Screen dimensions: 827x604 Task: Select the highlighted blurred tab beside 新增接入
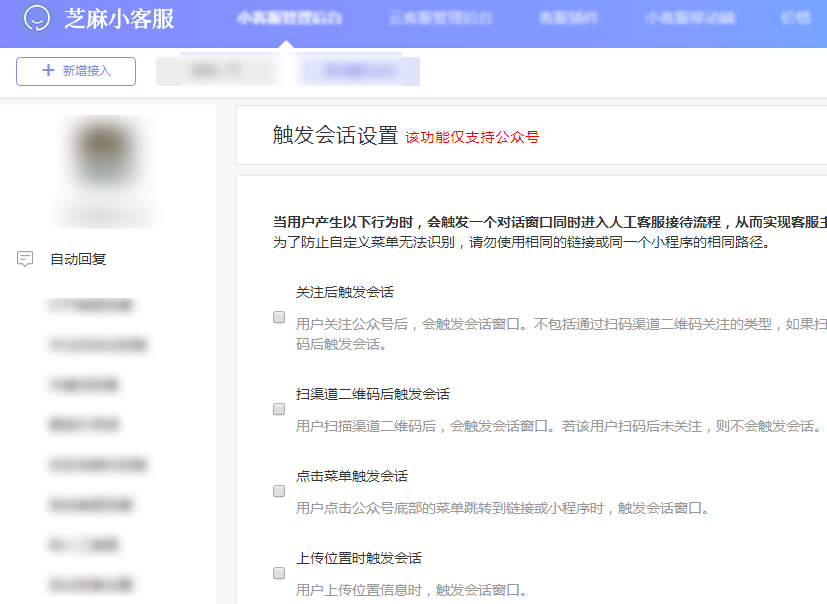pyautogui.click(x=359, y=71)
